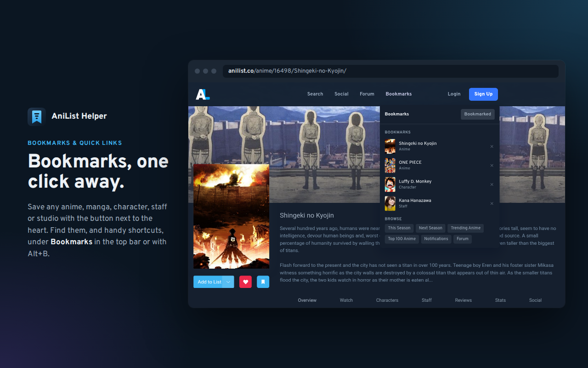The width and height of the screenshot is (588, 368).
Task: Click the Login link
Action: (x=454, y=94)
